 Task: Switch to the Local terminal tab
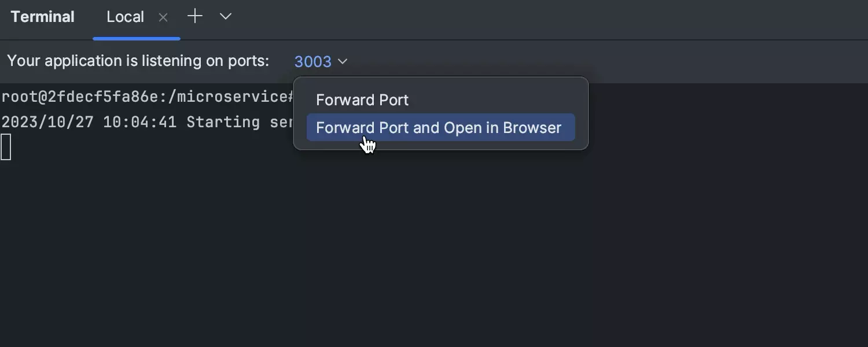tap(125, 17)
